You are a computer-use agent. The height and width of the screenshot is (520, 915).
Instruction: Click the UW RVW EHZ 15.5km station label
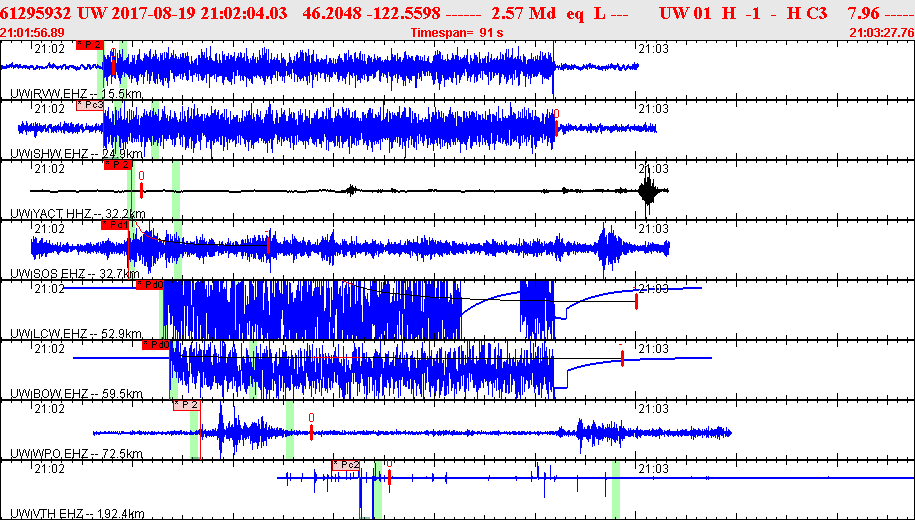click(76, 94)
